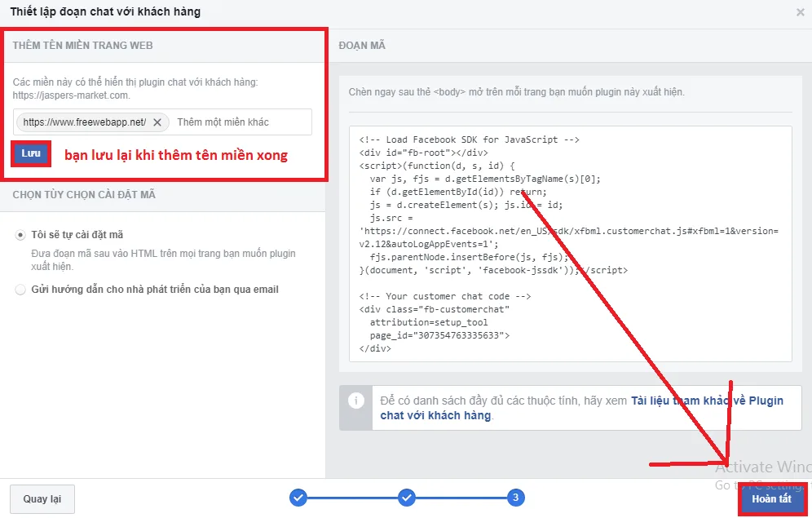Screen dimensions: 812x518
Task: Close the customer chat setup dialog
Action: click(x=800, y=12)
